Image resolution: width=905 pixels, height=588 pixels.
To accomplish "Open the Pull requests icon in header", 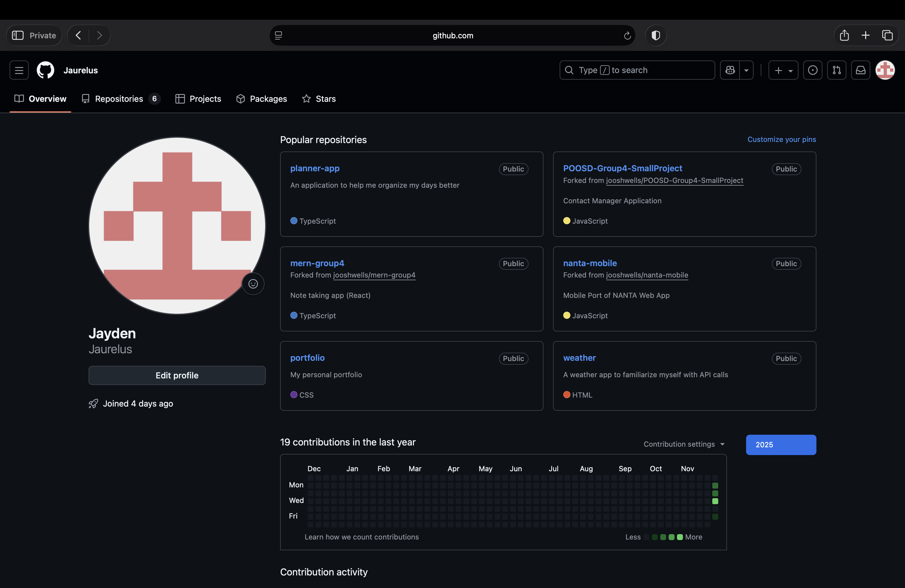I will click(836, 70).
